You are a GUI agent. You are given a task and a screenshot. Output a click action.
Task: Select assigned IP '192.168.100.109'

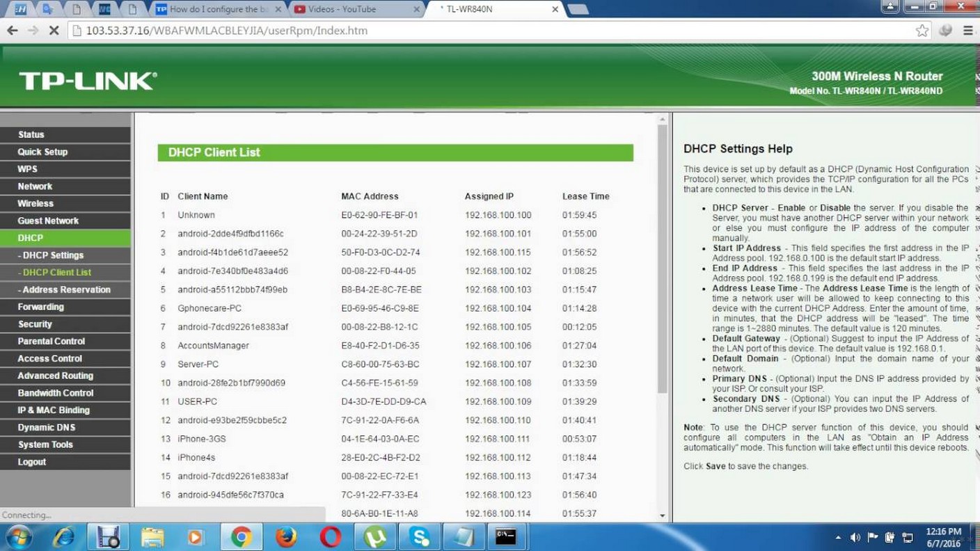498,401
